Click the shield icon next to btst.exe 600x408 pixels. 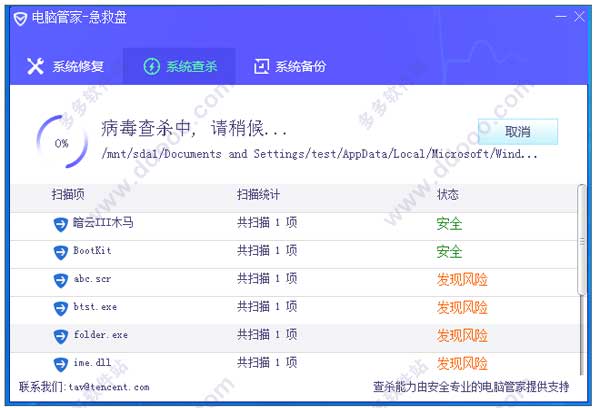point(60,308)
